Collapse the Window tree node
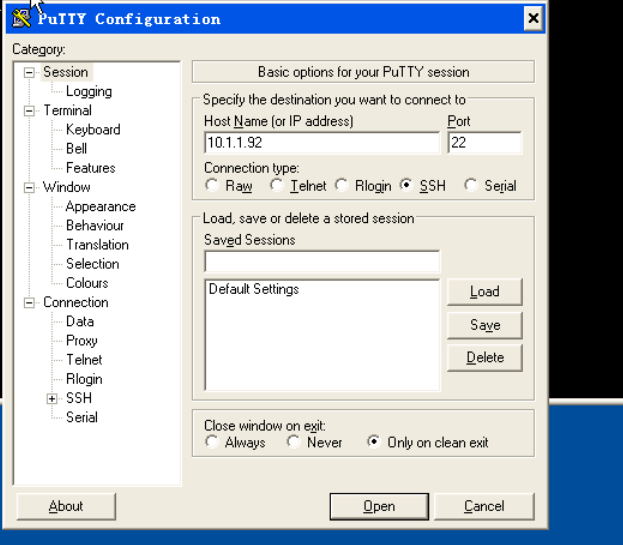623x545 pixels. pyautogui.click(x=29, y=187)
